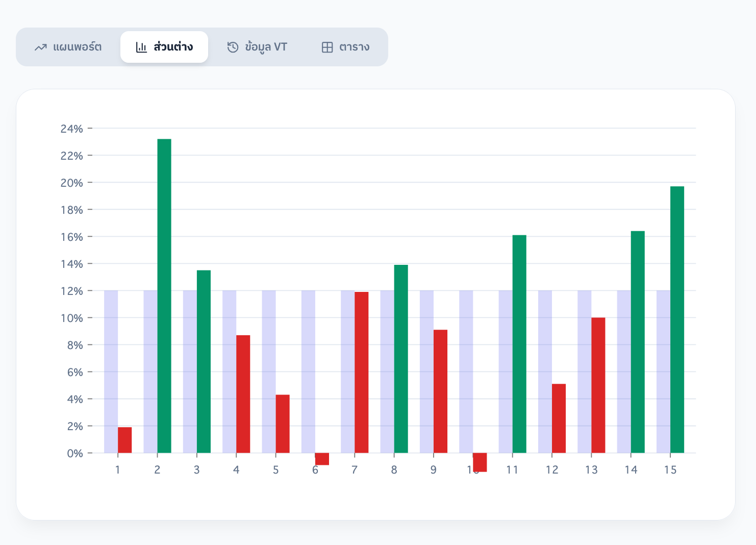The width and height of the screenshot is (756, 545).
Task: Click the trend line icon in แผนพอร์ต tab
Action: (x=41, y=47)
